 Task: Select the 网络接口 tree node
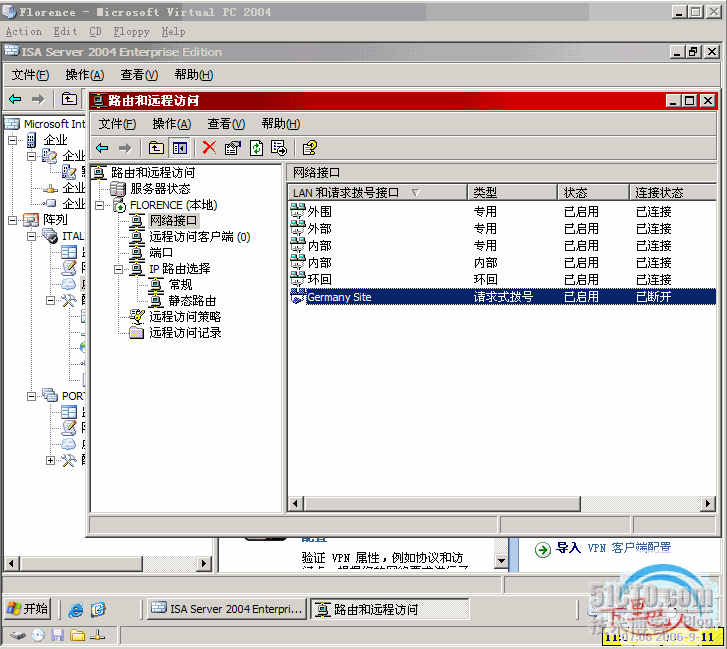pos(173,221)
